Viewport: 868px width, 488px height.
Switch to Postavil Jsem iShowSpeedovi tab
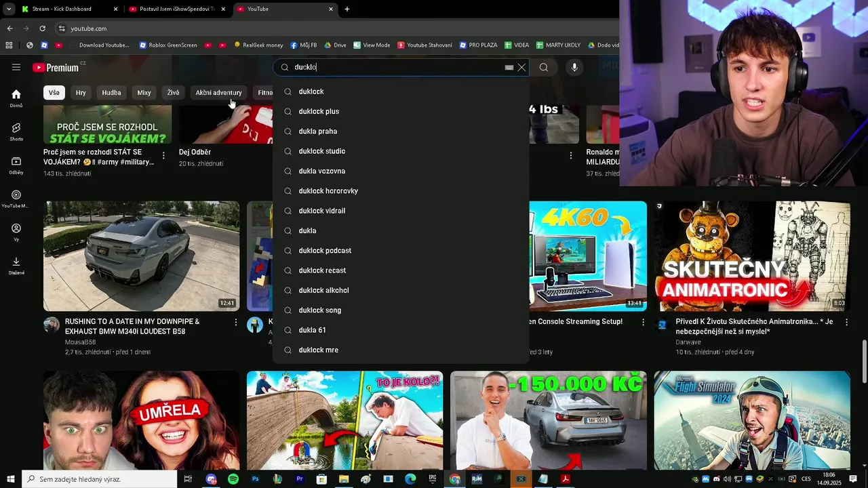(176, 9)
